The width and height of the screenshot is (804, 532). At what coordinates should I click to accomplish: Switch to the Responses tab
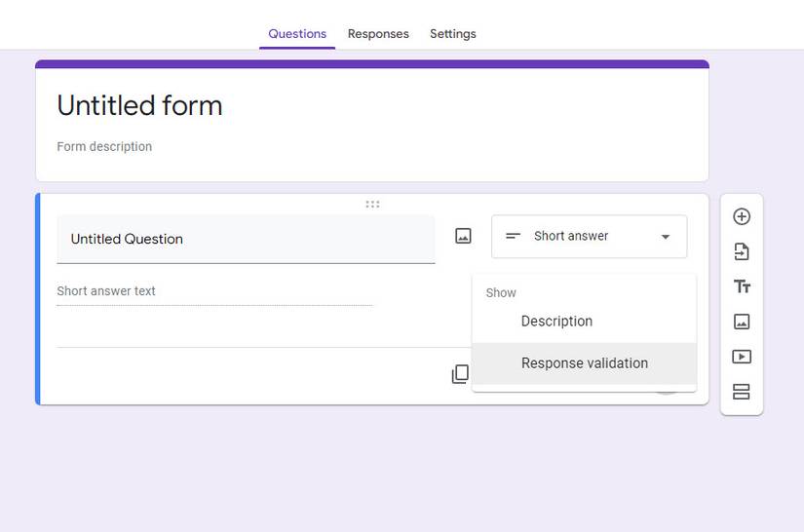point(378,34)
